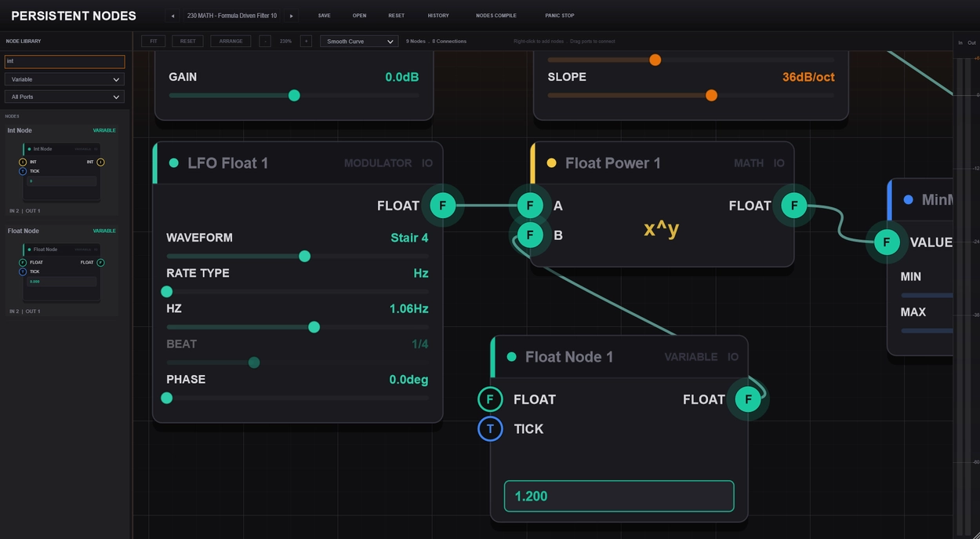Click Int Node library INT input port

[23, 162]
